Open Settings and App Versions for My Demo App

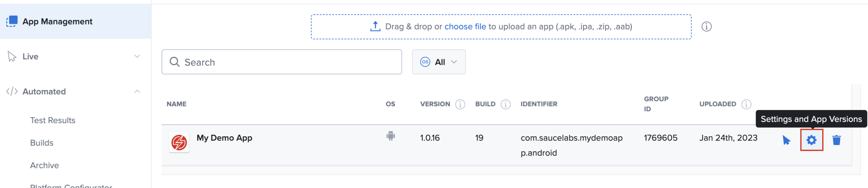coord(812,140)
